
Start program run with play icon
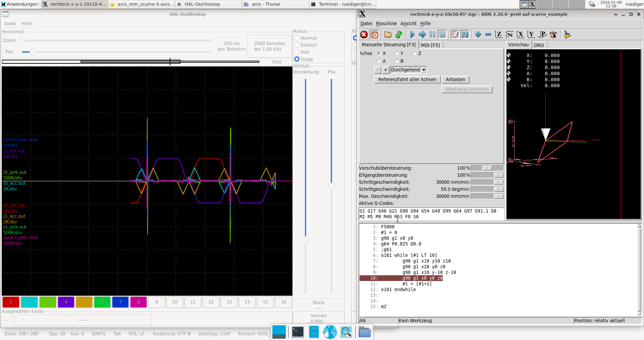coord(412,35)
